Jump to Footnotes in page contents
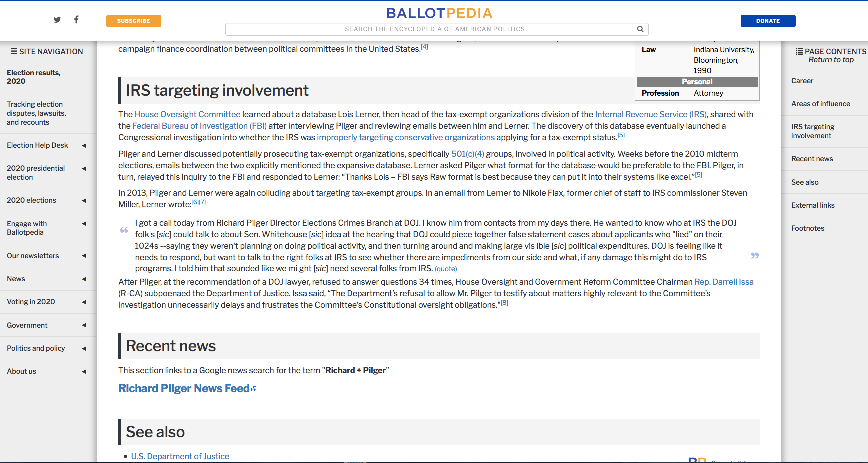 pyautogui.click(x=807, y=228)
